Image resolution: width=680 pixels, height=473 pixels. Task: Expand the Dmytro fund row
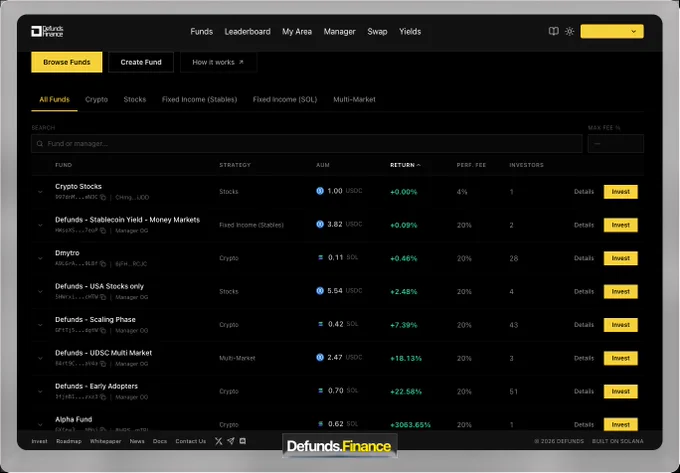(40, 258)
